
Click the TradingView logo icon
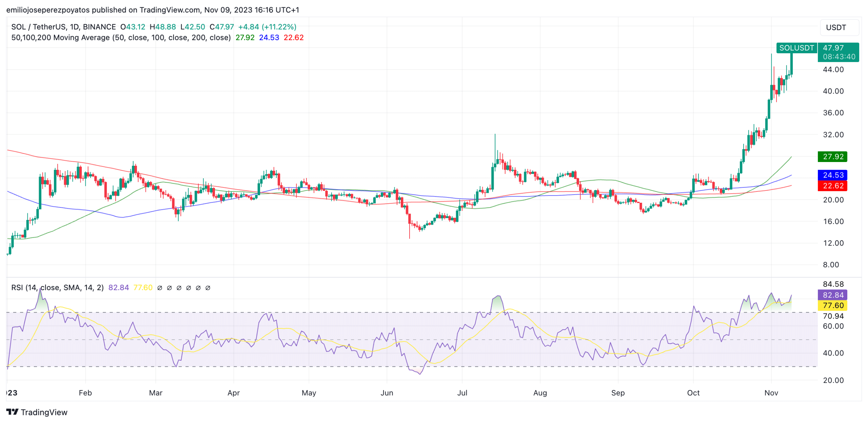[x=12, y=412]
